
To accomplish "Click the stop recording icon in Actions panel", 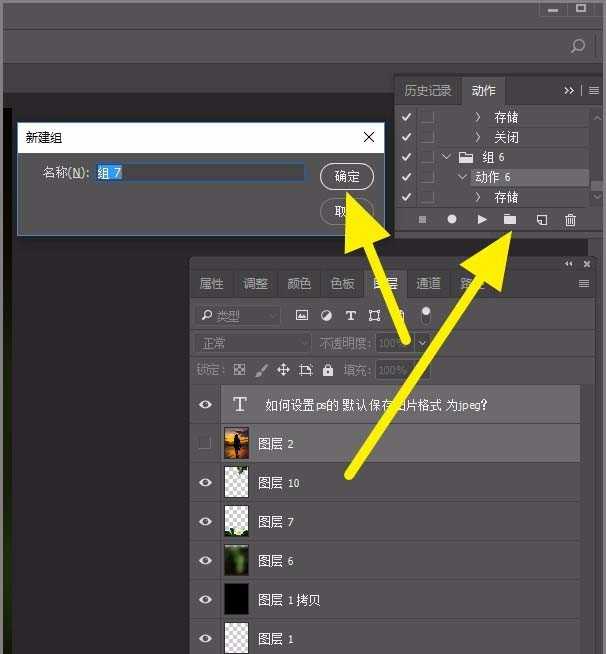I will pos(422,220).
